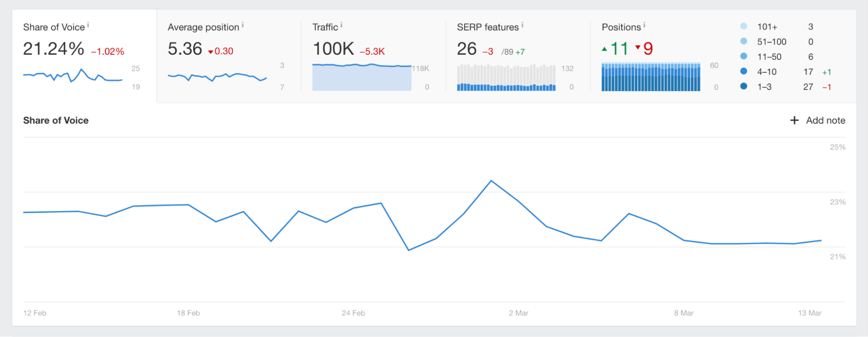Screen dimensions: 868x337
Task: Click the Traffic area sparkline chart
Action: [x=362, y=77]
